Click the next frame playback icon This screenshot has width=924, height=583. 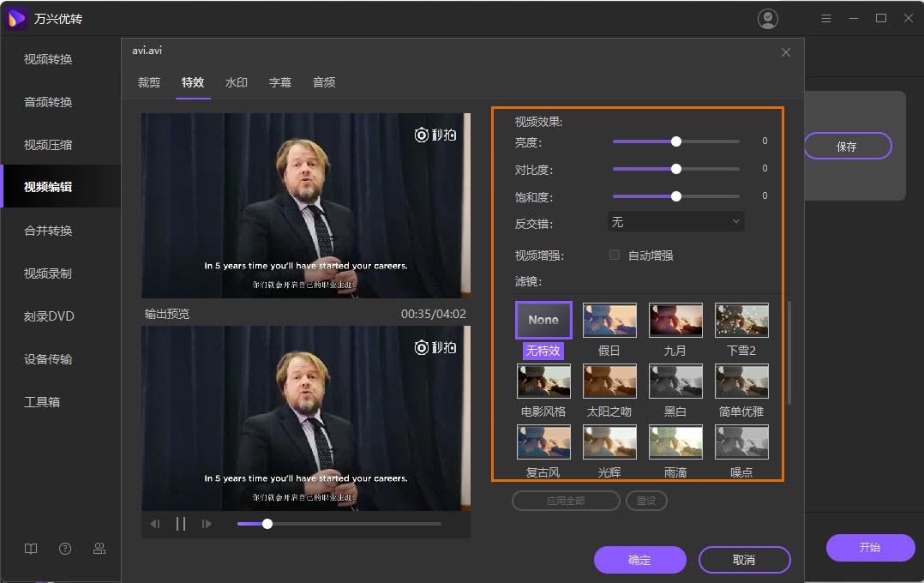[207, 524]
